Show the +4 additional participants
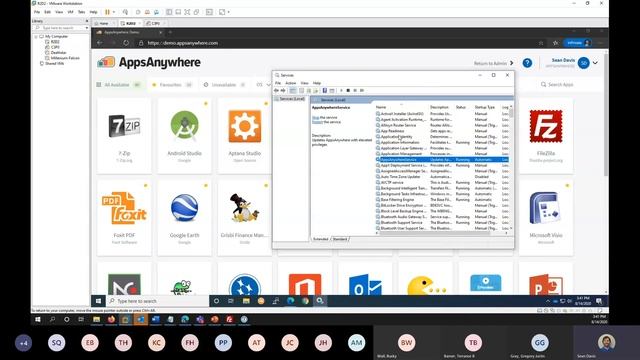 23,343
